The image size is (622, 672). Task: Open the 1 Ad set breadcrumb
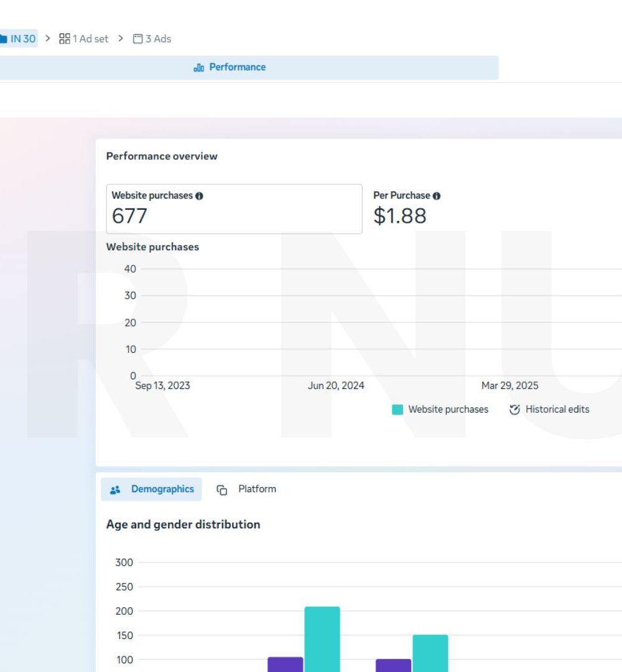point(83,39)
